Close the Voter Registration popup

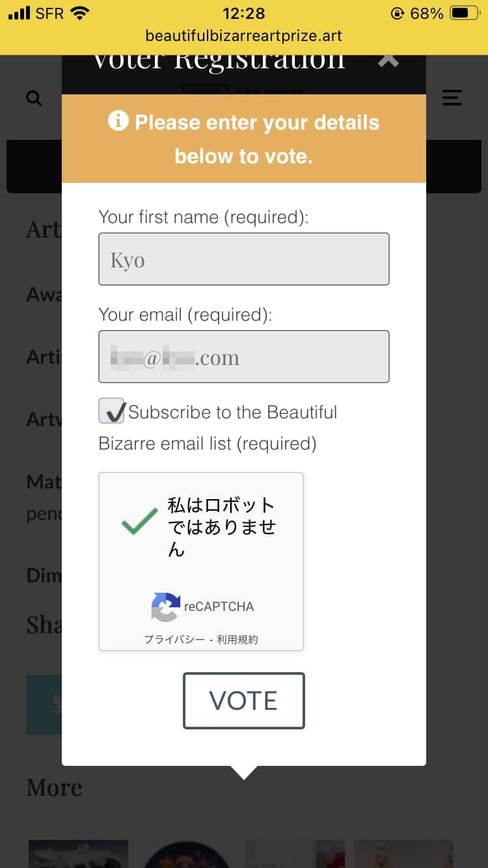(x=388, y=61)
